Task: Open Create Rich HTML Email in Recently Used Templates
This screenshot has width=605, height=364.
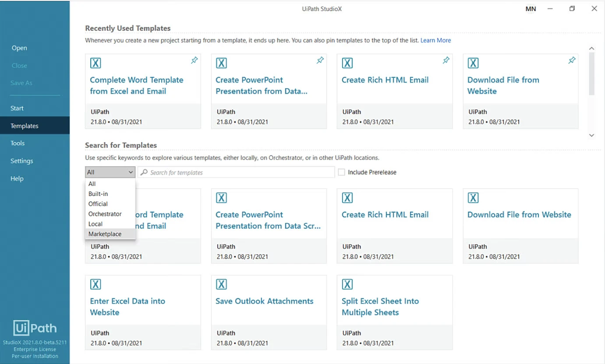Action: pos(385,80)
